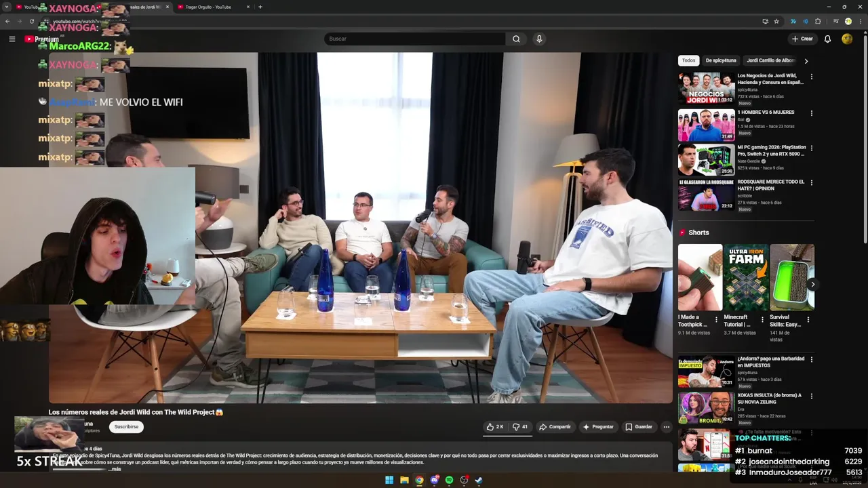Open the YouTube account avatar menu
The width and height of the screenshot is (868, 488).
(847, 39)
